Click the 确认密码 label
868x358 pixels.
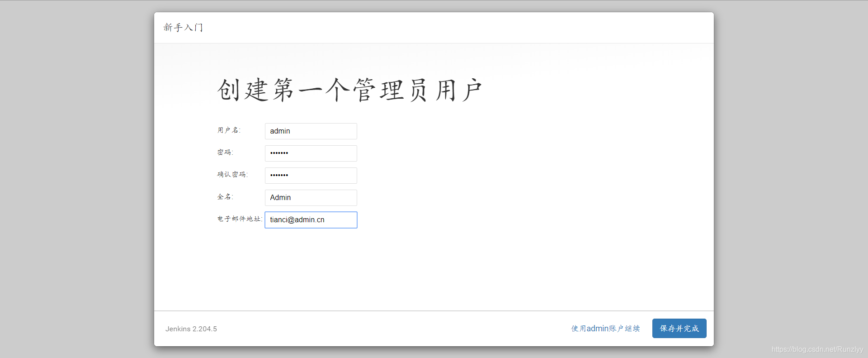[x=232, y=175]
